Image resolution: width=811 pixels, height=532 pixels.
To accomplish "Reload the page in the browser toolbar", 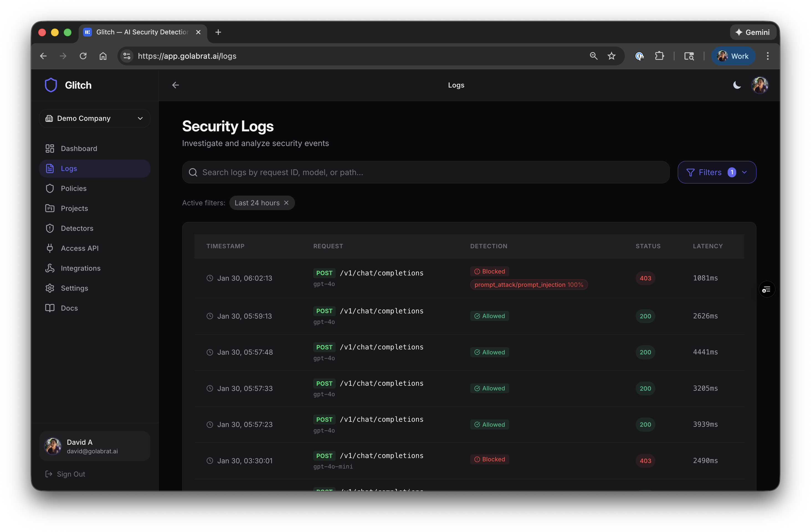I will 83,56.
